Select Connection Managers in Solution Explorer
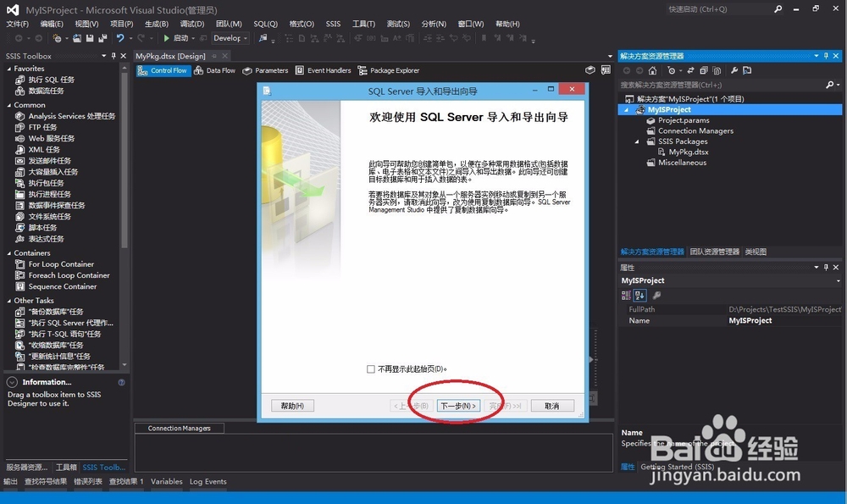This screenshot has width=847, height=504. pyautogui.click(x=695, y=130)
